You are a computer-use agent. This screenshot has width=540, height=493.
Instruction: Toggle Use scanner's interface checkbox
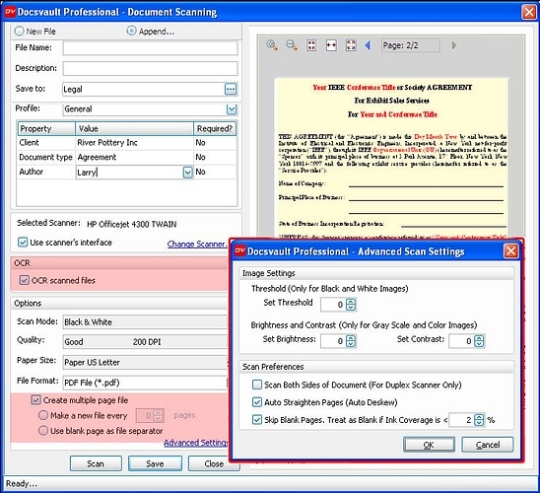[x=23, y=242]
